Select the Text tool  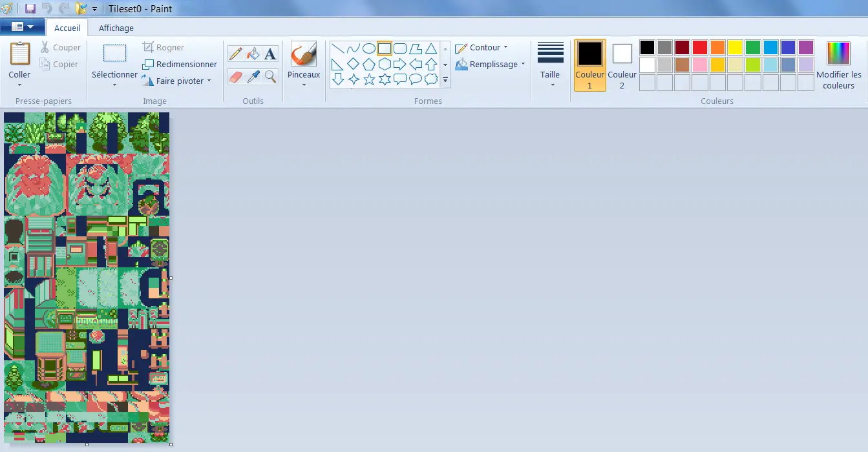point(270,54)
